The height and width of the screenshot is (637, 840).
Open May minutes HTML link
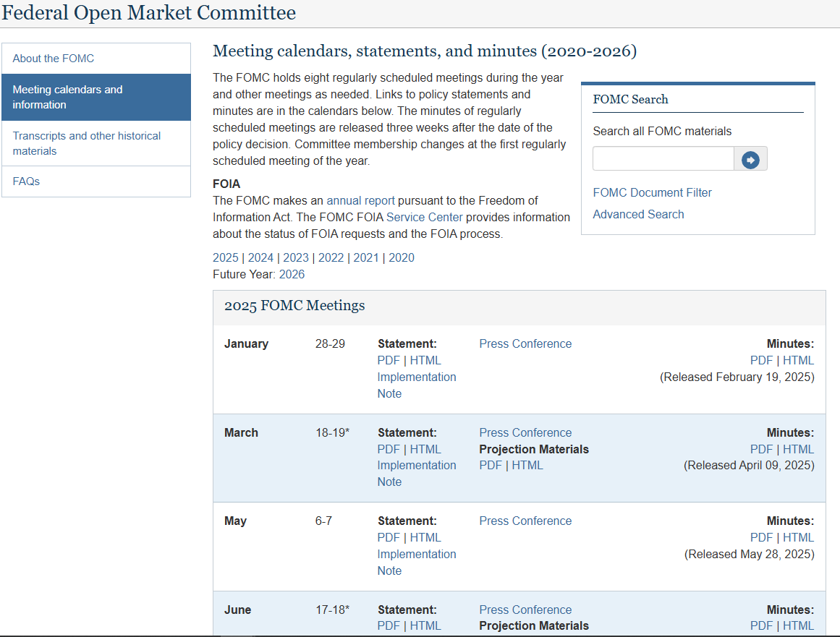click(798, 538)
